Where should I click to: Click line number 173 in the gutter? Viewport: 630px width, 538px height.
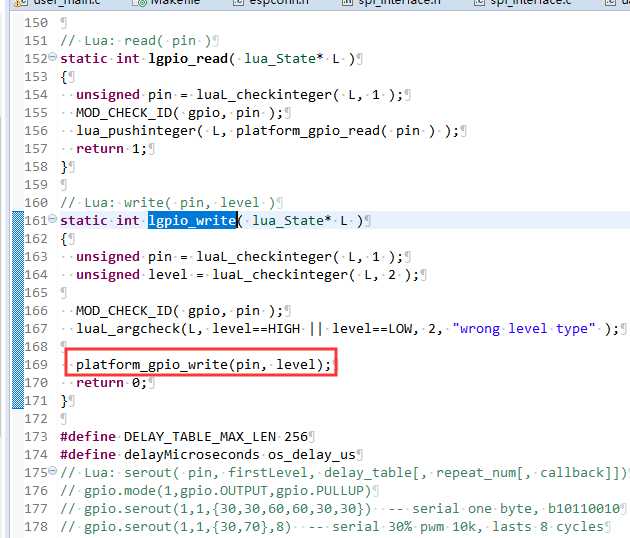pyautogui.click(x=36, y=437)
